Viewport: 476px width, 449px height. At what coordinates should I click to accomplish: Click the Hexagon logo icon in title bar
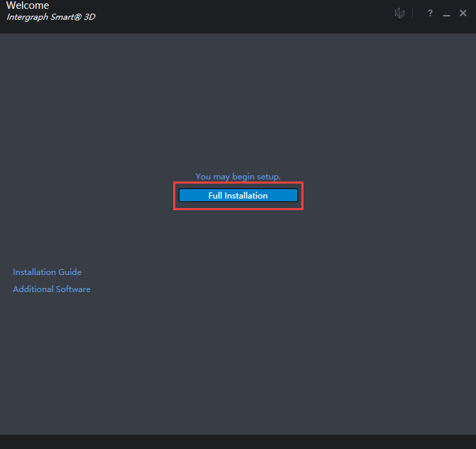[x=400, y=14]
